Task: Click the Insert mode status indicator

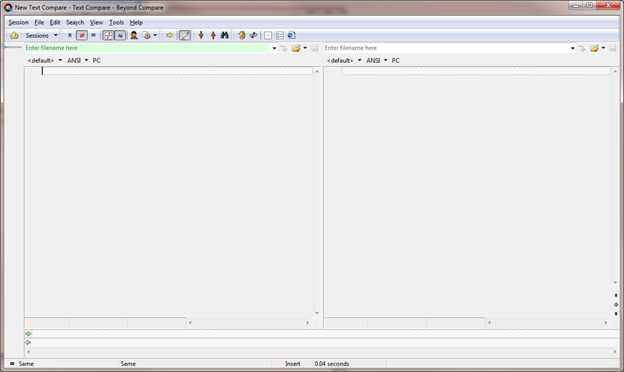Action: (292, 364)
